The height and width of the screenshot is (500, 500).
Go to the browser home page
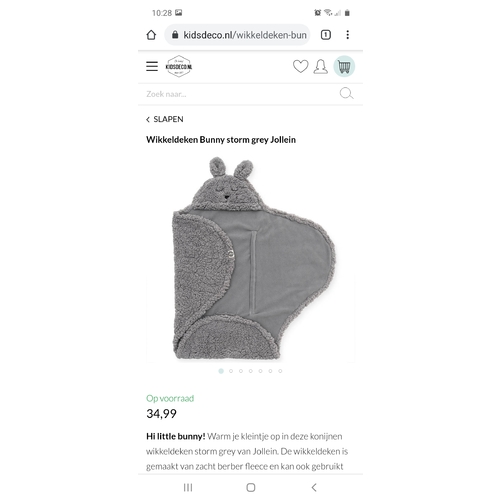[x=151, y=35]
